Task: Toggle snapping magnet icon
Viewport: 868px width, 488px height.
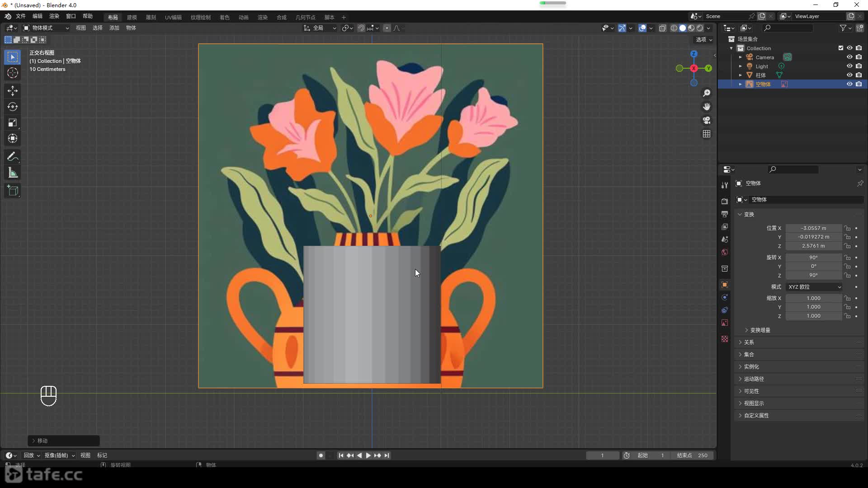Action: click(361, 28)
